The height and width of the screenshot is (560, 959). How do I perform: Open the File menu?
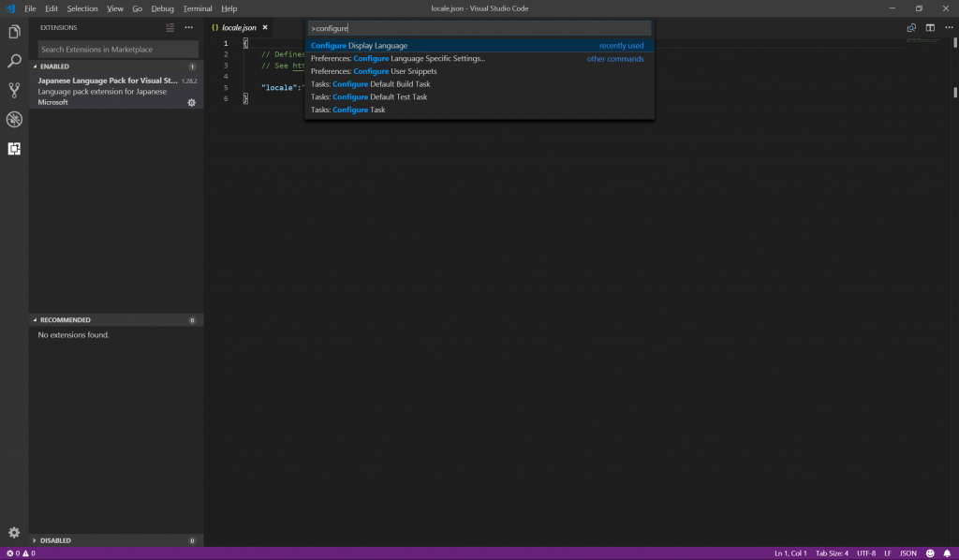[x=30, y=7]
